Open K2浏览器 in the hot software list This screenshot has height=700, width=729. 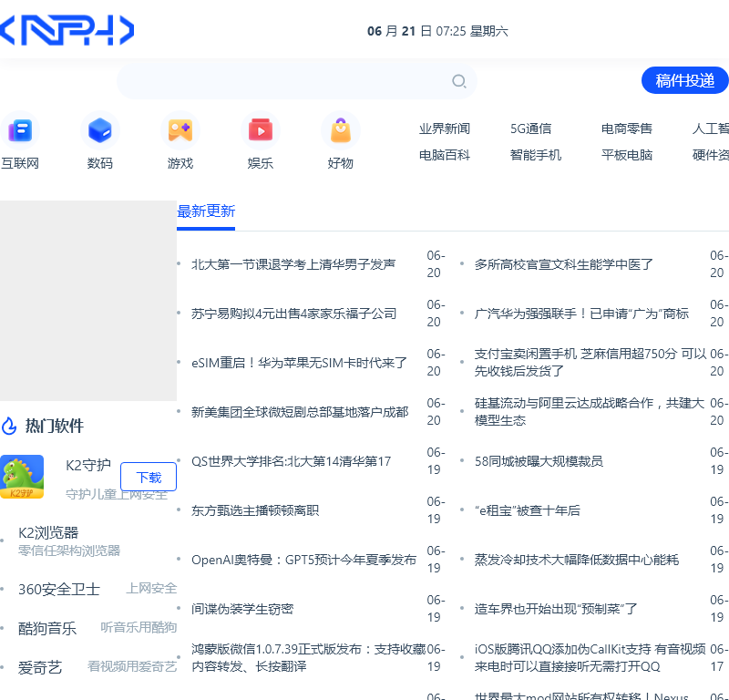[48, 533]
